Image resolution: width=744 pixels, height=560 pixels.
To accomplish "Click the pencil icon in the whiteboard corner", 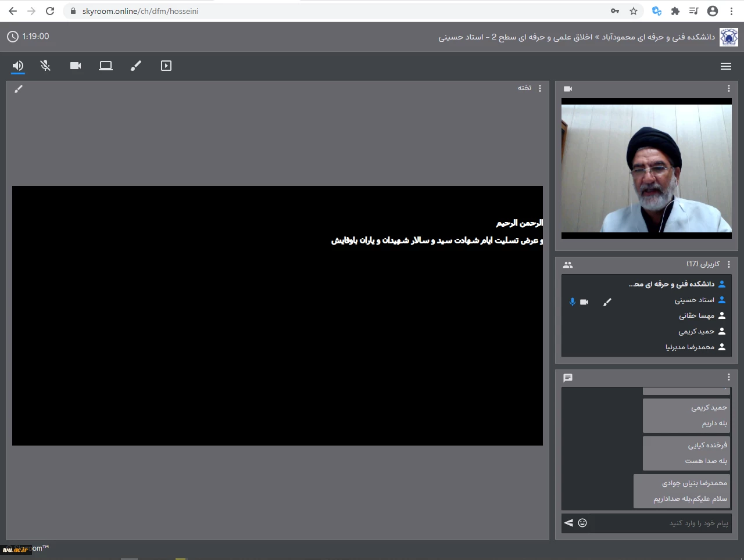I will pyautogui.click(x=19, y=89).
